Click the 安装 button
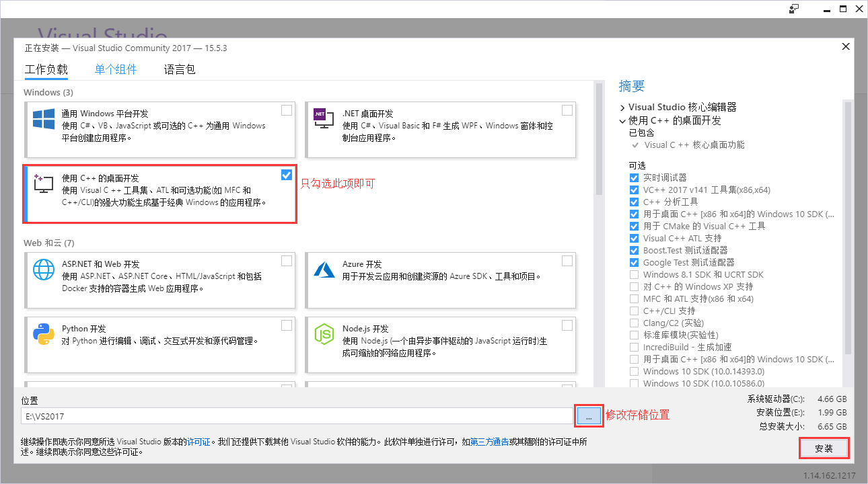 824,448
